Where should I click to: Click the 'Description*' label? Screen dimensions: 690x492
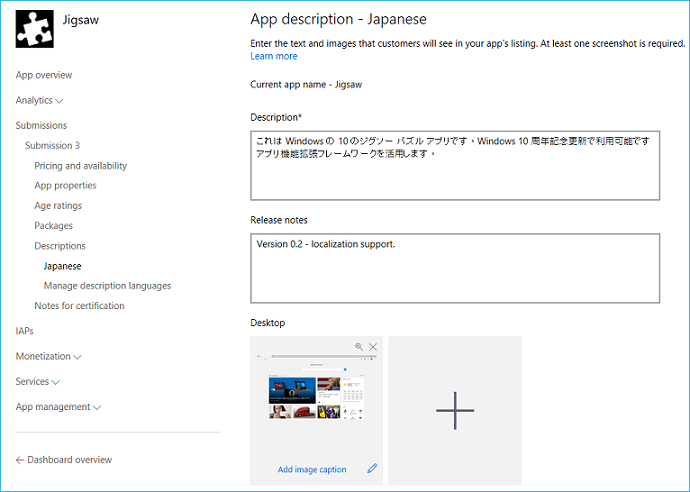pos(276,117)
